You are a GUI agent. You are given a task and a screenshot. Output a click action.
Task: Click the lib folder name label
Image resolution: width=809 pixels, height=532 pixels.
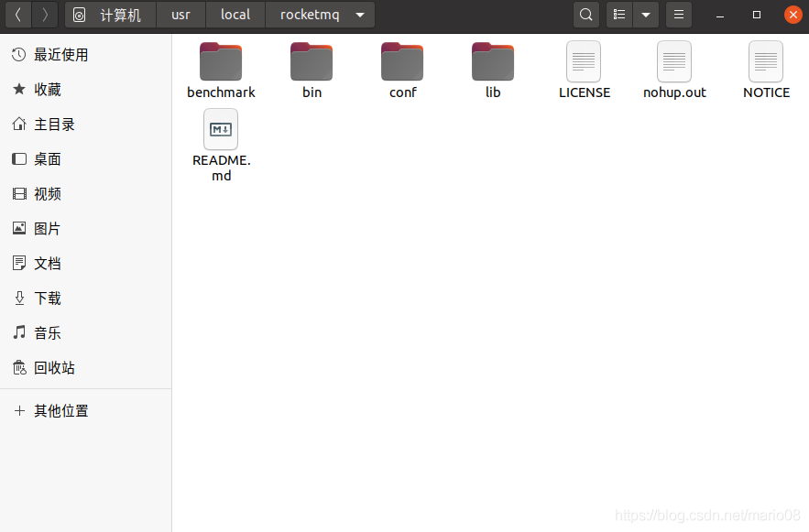click(x=493, y=92)
